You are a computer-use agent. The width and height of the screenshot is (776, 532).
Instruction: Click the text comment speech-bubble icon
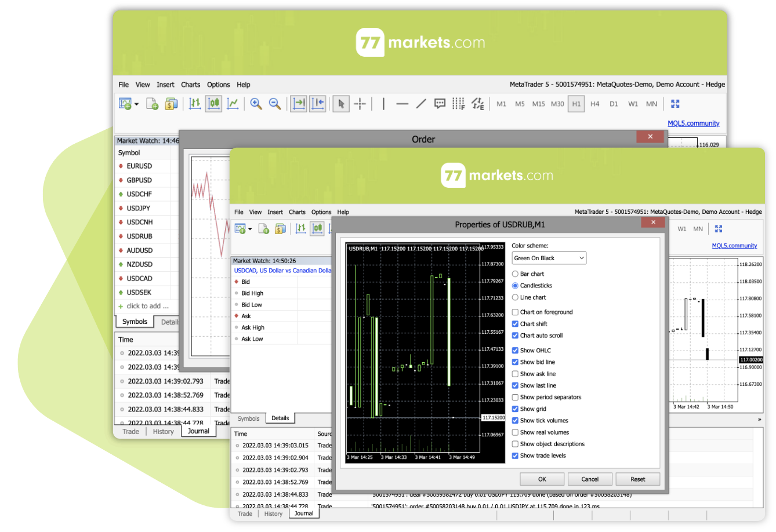[440, 104]
